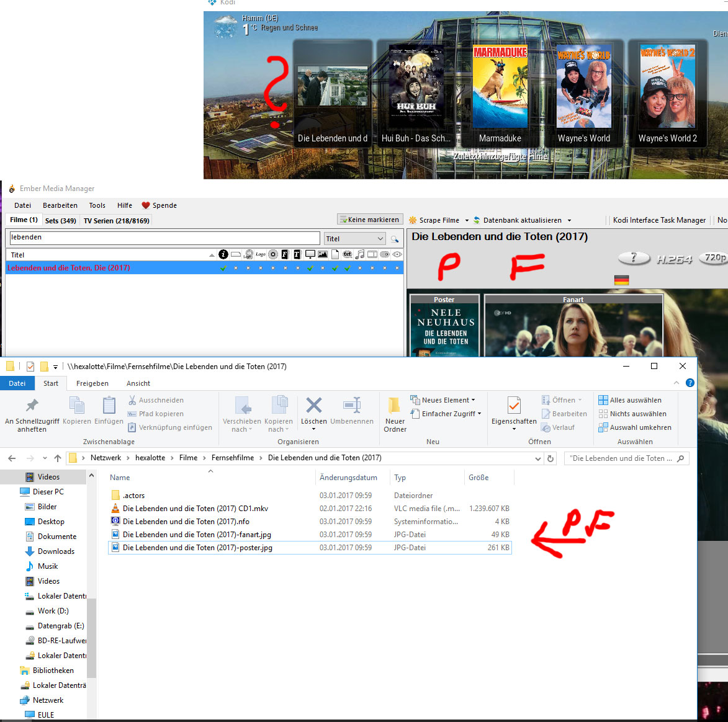The width and height of the screenshot is (728, 722).
Task: Open Neues Element dropdown
Action: point(443,400)
